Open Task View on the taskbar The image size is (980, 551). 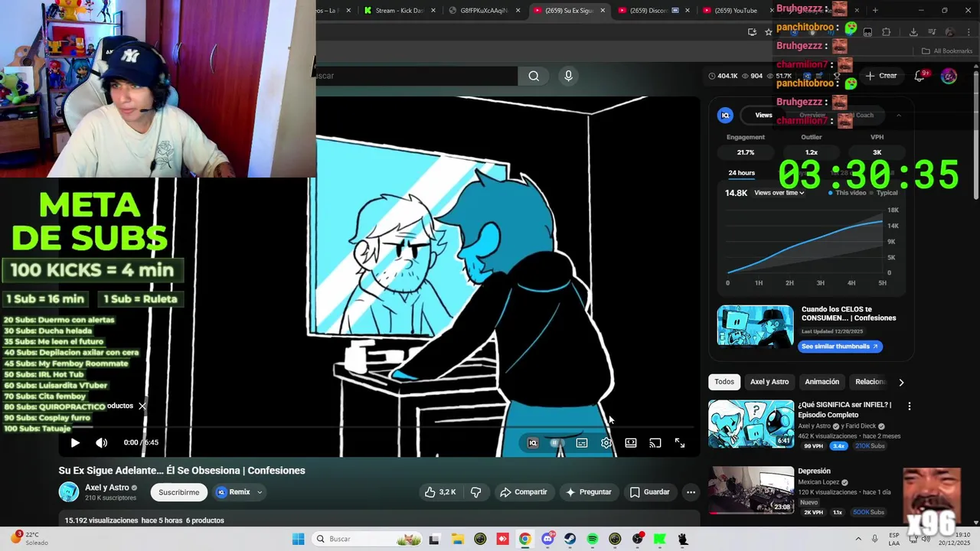pos(434,539)
